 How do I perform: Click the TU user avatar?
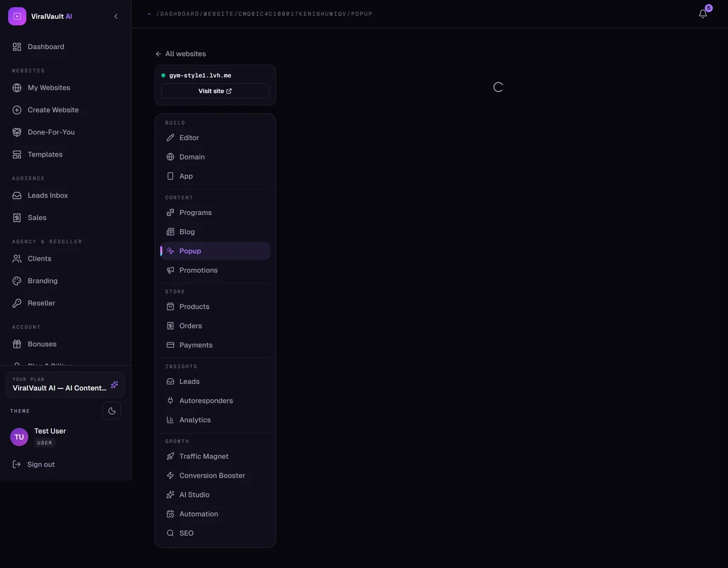pos(19,437)
